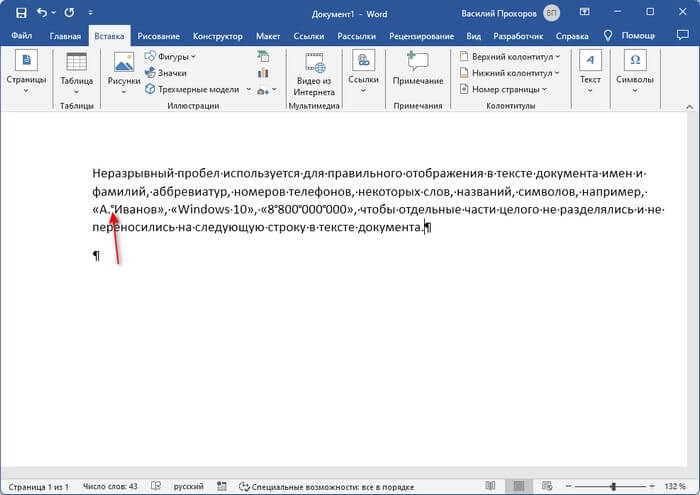The image size is (700, 495).
Task: Switch to Web Layout view
Action: (547, 486)
